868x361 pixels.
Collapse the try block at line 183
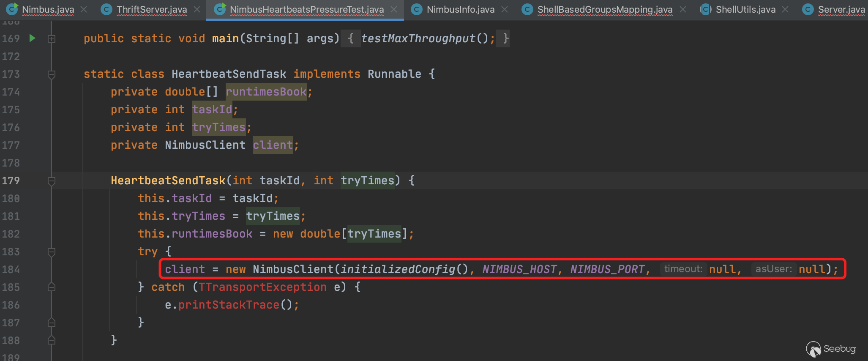52,252
